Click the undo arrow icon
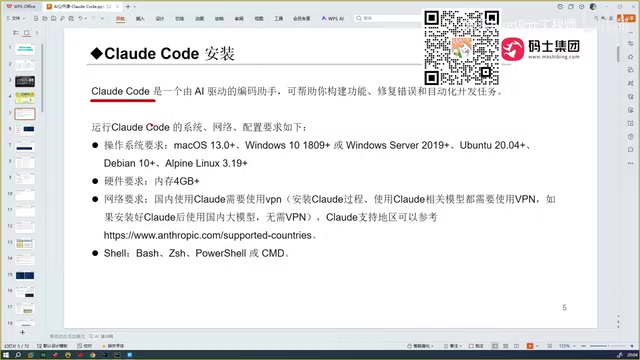Viewport: 640px width, 360px height. 80,18
